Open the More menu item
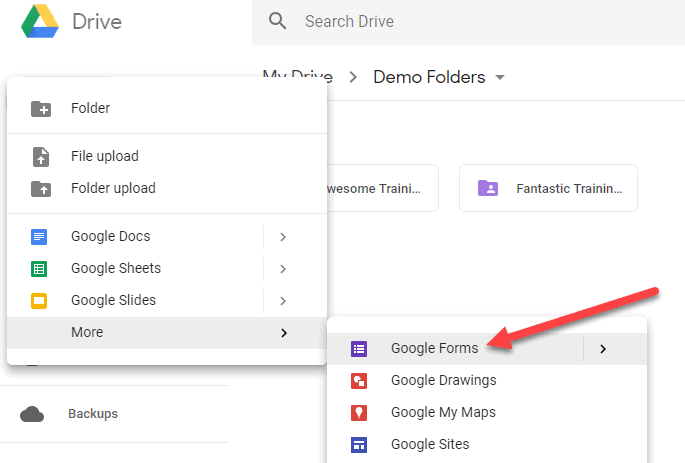The width and height of the screenshot is (685, 463). [167, 332]
